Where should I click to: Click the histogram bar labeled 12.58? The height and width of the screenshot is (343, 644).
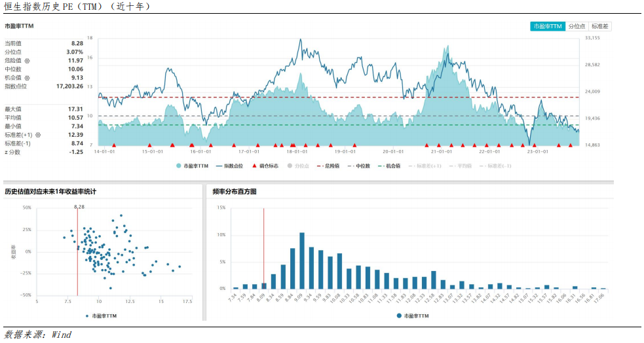coord(433,280)
